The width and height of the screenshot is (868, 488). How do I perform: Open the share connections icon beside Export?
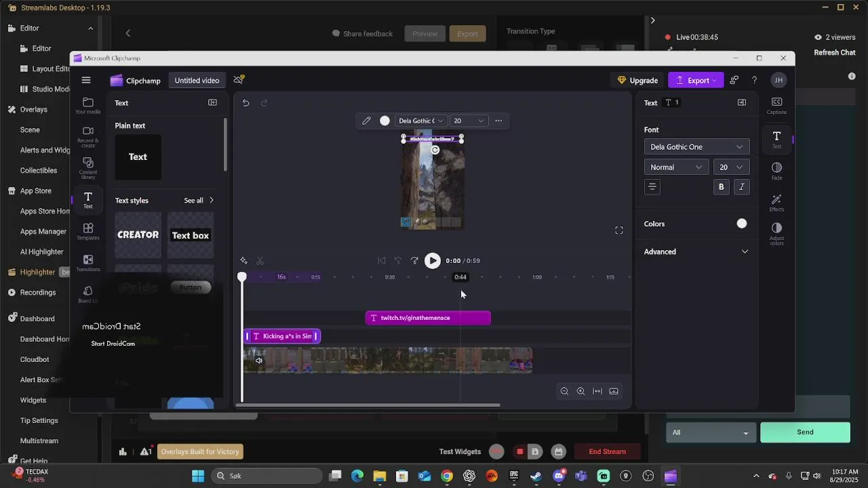coord(734,80)
